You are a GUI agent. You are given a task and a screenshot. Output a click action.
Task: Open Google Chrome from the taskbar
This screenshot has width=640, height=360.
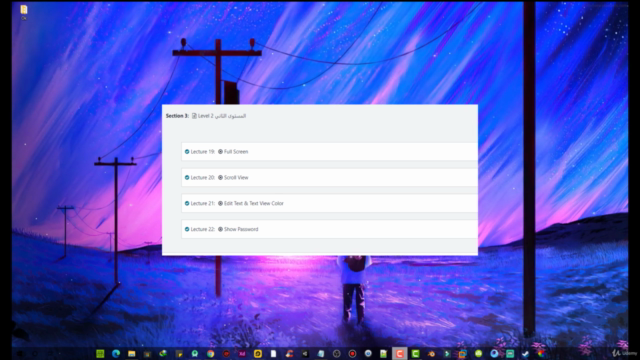tap(211, 353)
